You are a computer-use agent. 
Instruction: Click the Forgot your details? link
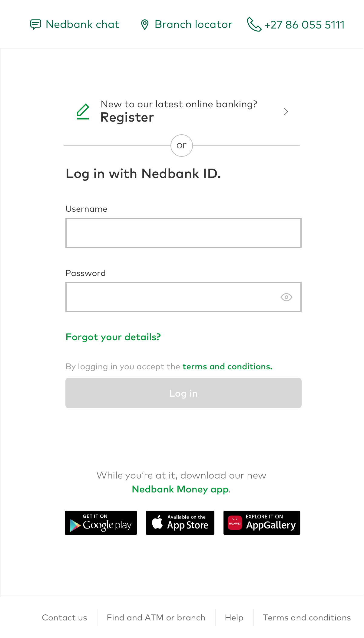pyautogui.click(x=113, y=337)
